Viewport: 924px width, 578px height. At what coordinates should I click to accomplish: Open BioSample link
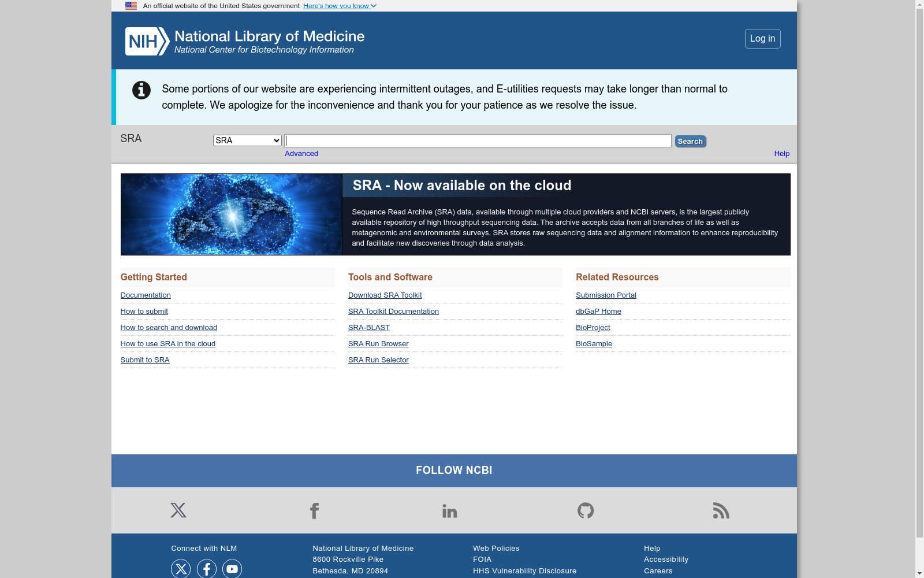pyautogui.click(x=594, y=344)
